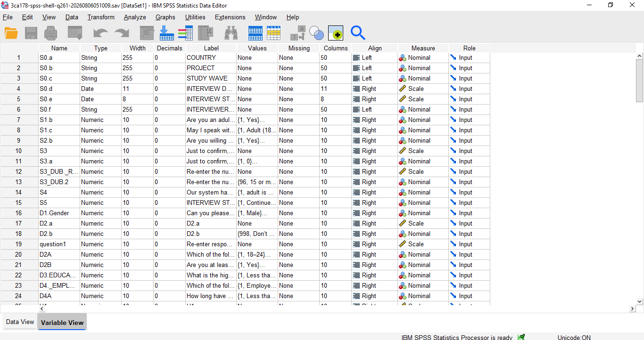This screenshot has width=644, height=340.
Task: Open the Graphs menu
Action: 165,17
